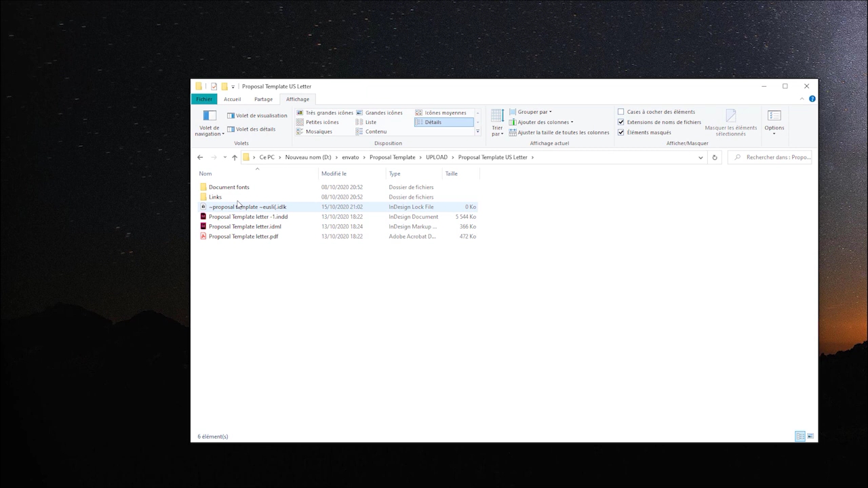The image size is (868, 488).
Task: Switch layout to Grandes icônes
Action: (x=380, y=113)
